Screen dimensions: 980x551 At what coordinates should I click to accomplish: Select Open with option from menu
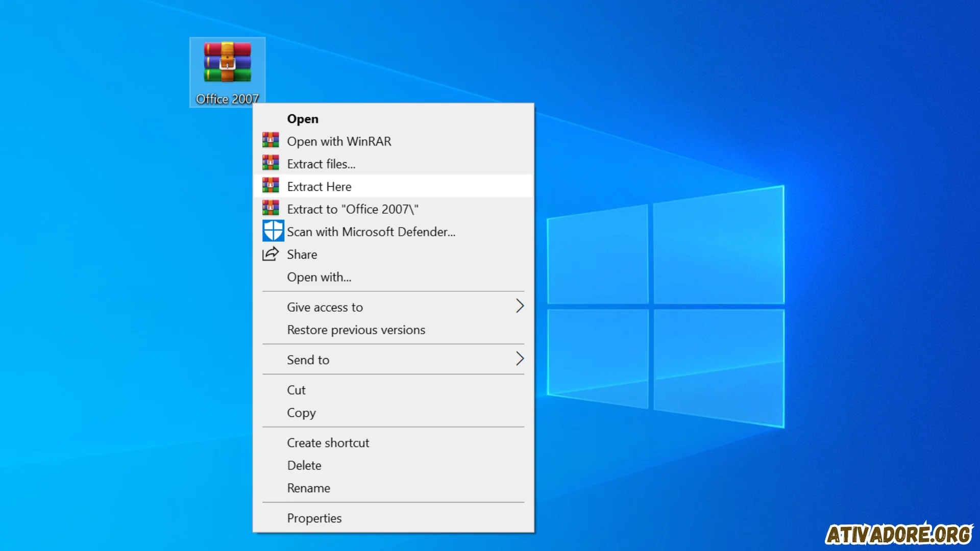[x=319, y=277]
